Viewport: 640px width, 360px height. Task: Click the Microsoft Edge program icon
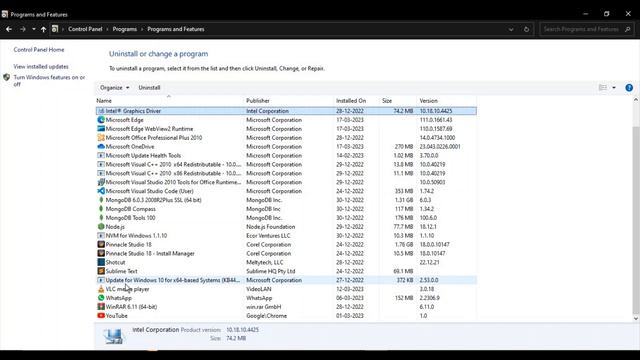101,120
